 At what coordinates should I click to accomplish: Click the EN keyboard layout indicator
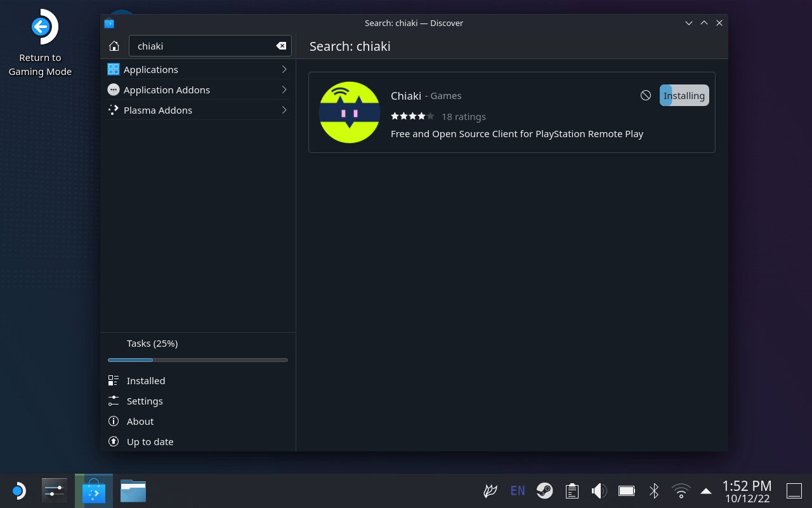[518, 491]
